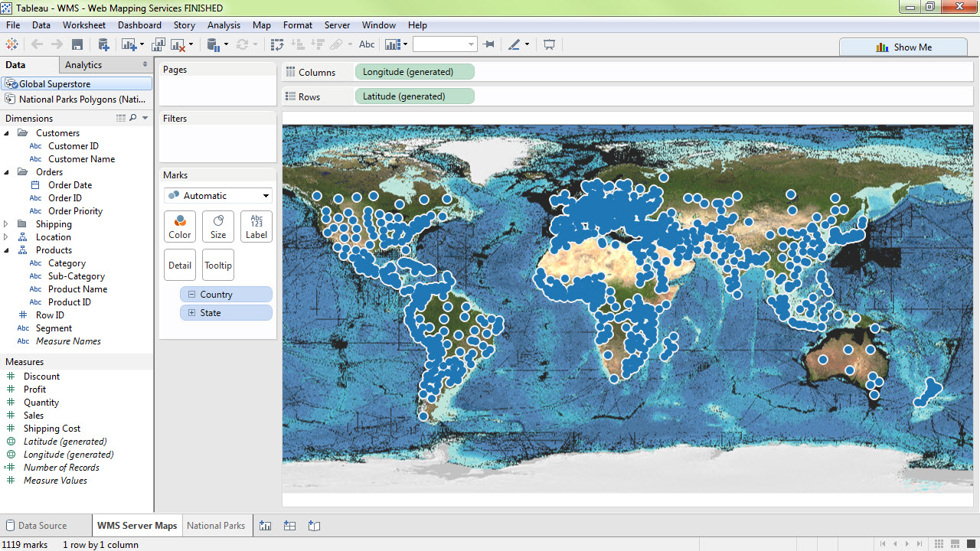
Task: Select the Sub-Category dimension field
Action: tap(77, 276)
